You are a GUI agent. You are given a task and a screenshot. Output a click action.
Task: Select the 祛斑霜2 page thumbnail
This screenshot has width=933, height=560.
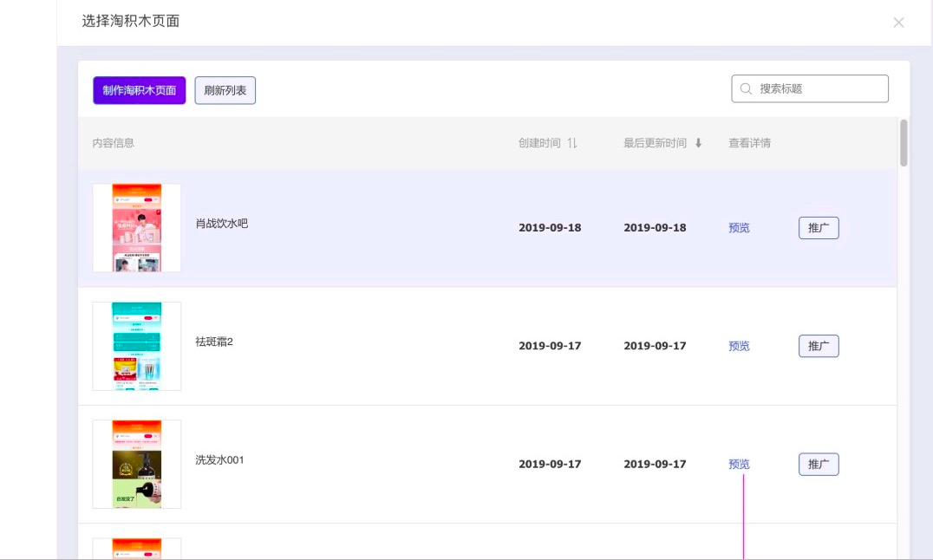point(137,346)
